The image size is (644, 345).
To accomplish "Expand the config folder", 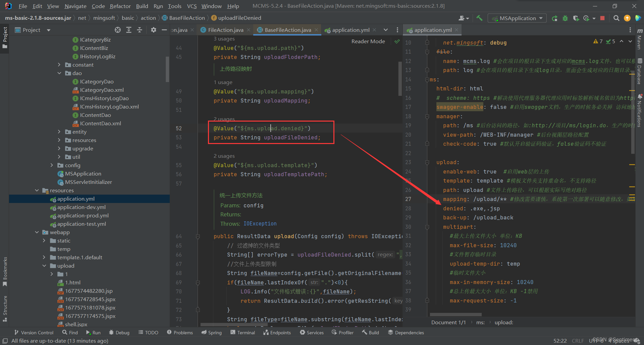I will point(52,165).
